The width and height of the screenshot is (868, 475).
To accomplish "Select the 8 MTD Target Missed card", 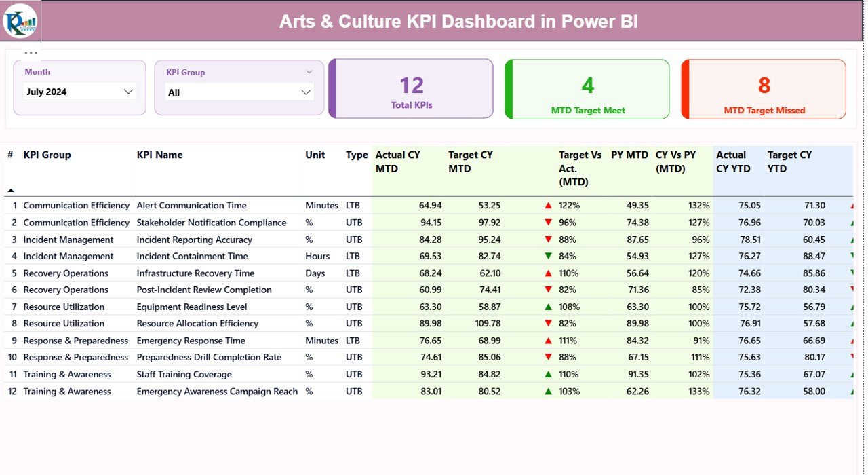I will (764, 89).
